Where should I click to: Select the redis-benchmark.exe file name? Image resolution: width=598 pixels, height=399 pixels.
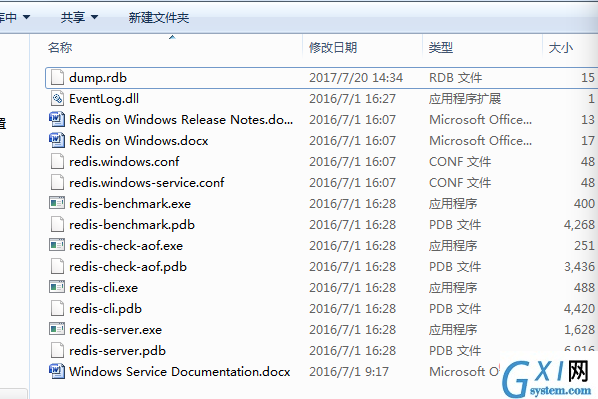[x=130, y=204]
